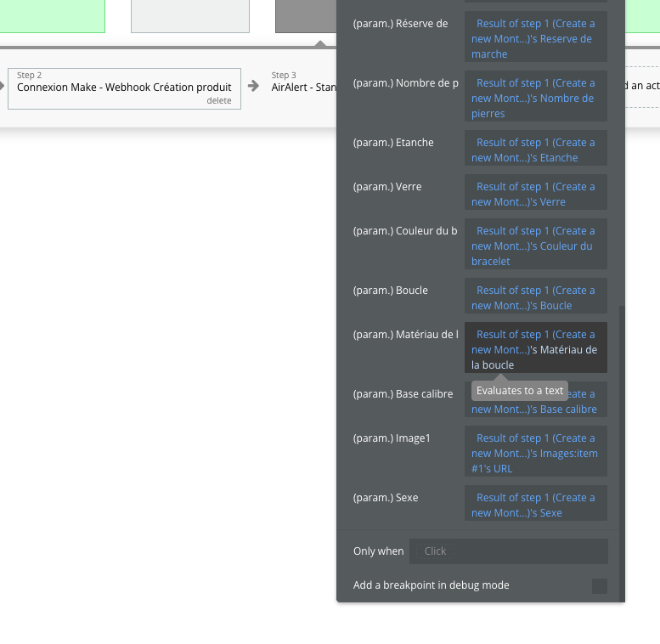This screenshot has height=644, width=660.
Task: Click the property editor vertical scrollbar
Action: [622, 453]
